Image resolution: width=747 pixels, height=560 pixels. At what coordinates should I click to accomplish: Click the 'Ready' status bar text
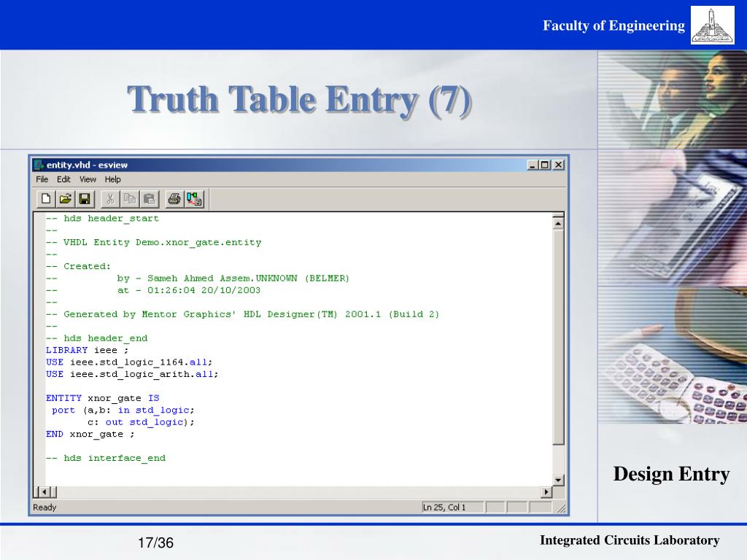pyautogui.click(x=44, y=507)
